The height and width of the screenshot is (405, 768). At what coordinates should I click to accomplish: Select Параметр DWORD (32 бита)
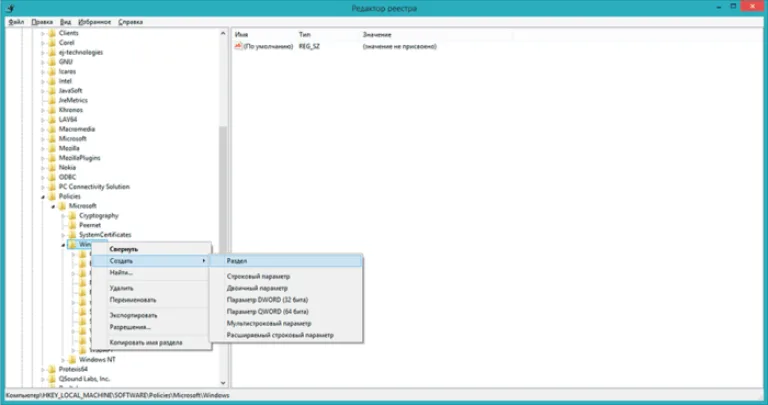coord(286,300)
